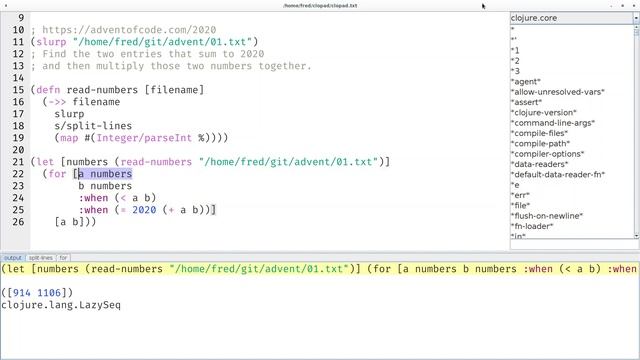Select *file* in the symbol list
Viewport: 640px width, 360px height.
(x=520, y=205)
